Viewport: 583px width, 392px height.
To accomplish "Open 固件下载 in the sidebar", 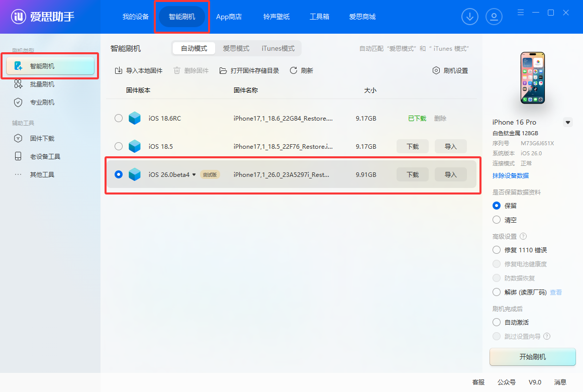I will [x=42, y=138].
